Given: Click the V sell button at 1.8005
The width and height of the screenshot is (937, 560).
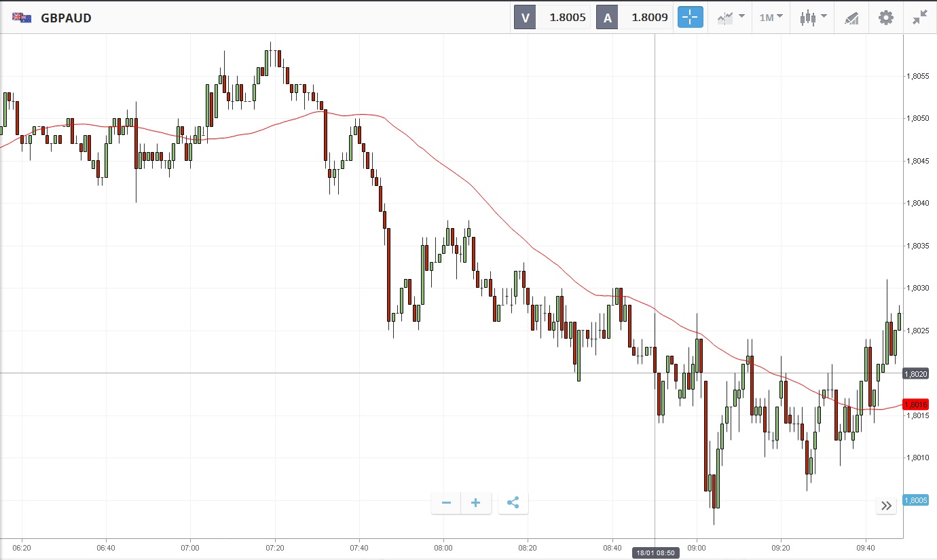Looking at the screenshot, I should click(x=552, y=18).
